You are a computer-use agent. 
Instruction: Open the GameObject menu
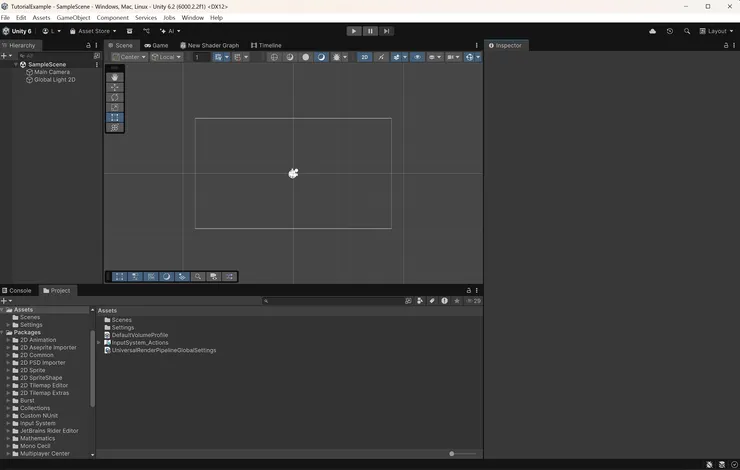[x=73, y=18]
